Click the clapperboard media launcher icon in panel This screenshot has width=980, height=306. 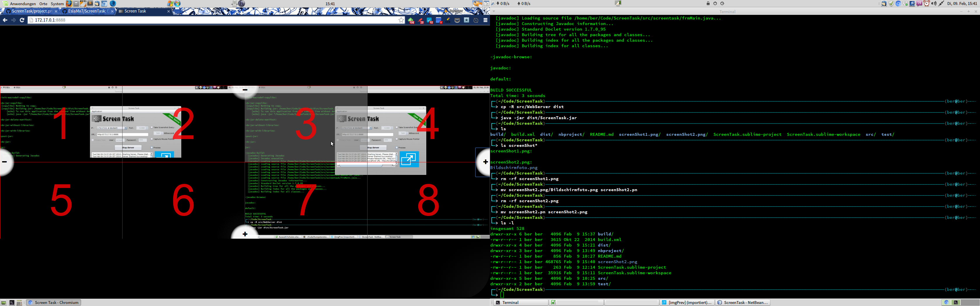83,3
